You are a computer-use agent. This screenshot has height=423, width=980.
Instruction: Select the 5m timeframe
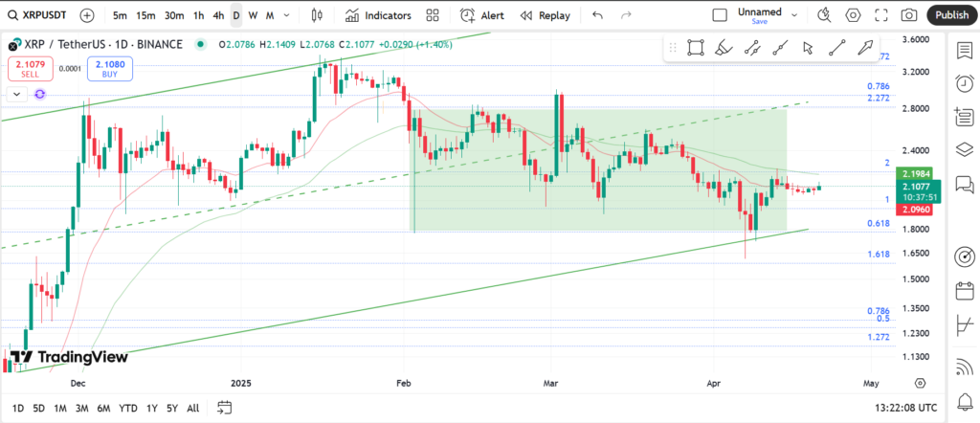pyautogui.click(x=120, y=15)
